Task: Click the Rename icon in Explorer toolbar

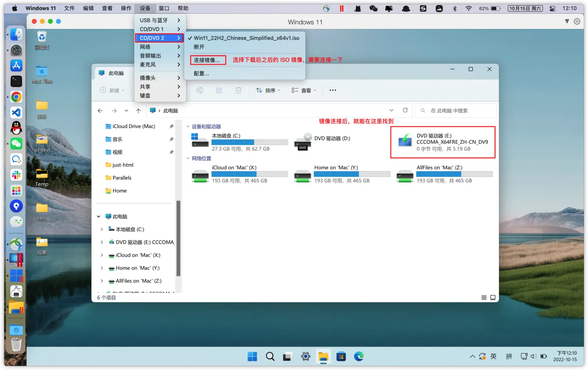Action: coord(200,90)
